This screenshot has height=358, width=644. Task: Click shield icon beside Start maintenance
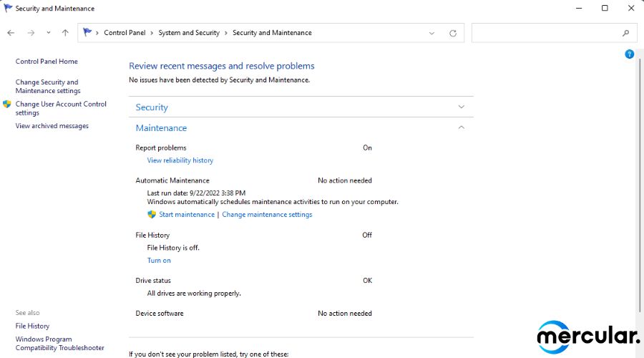click(152, 215)
